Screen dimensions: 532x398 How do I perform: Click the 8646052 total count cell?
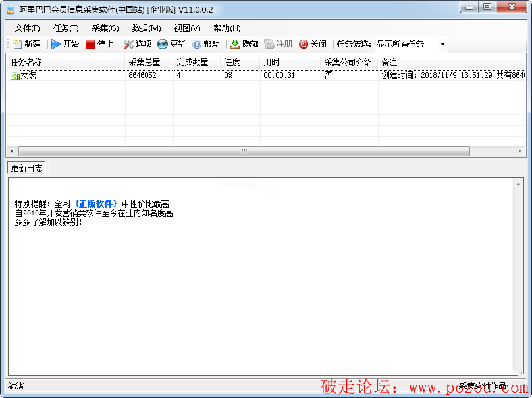pyautogui.click(x=142, y=75)
